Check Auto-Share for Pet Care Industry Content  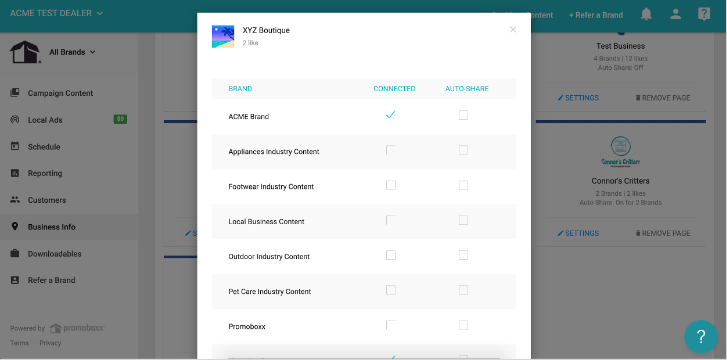[x=463, y=290]
